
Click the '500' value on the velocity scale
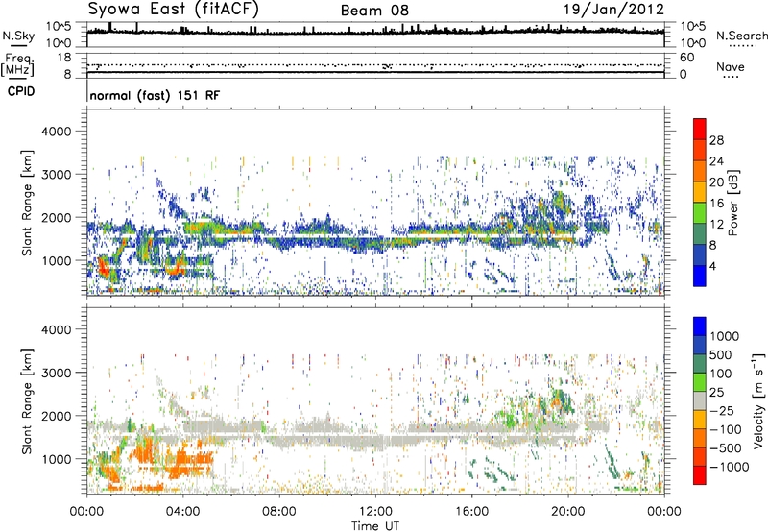[723, 355]
